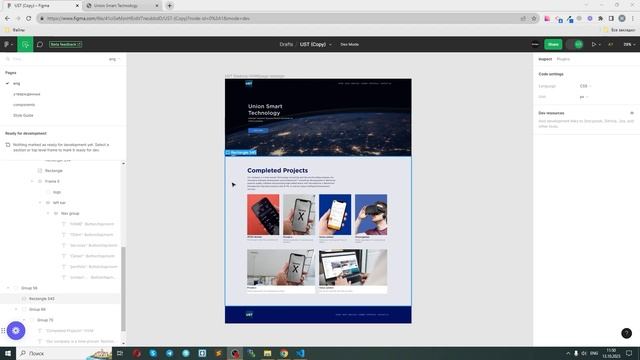Image resolution: width=640 pixels, height=360 pixels.
Task: Select the red phone project thumbnail
Action: 263,214
